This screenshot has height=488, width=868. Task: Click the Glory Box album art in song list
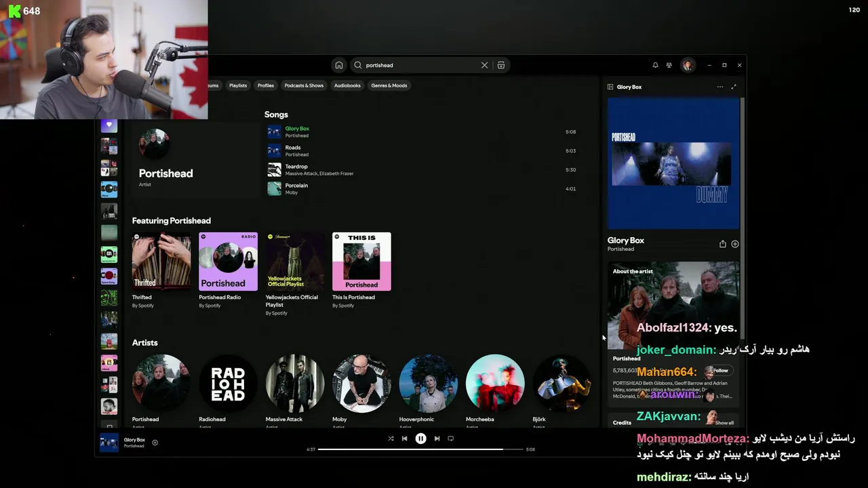[274, 131]
